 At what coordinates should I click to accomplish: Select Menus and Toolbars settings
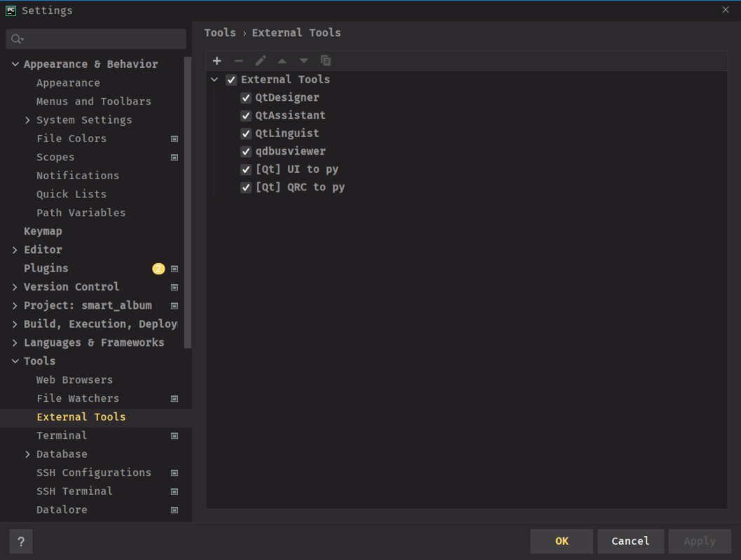tap(94, 101)
